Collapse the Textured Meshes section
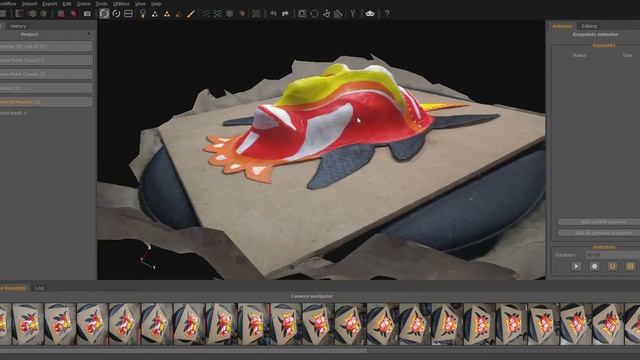The image size is (640, 360). click(46, 102)
